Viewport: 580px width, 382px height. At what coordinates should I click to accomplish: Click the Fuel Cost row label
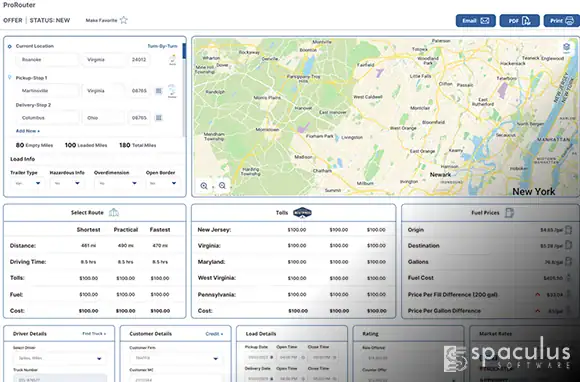[x=421, y=278]
